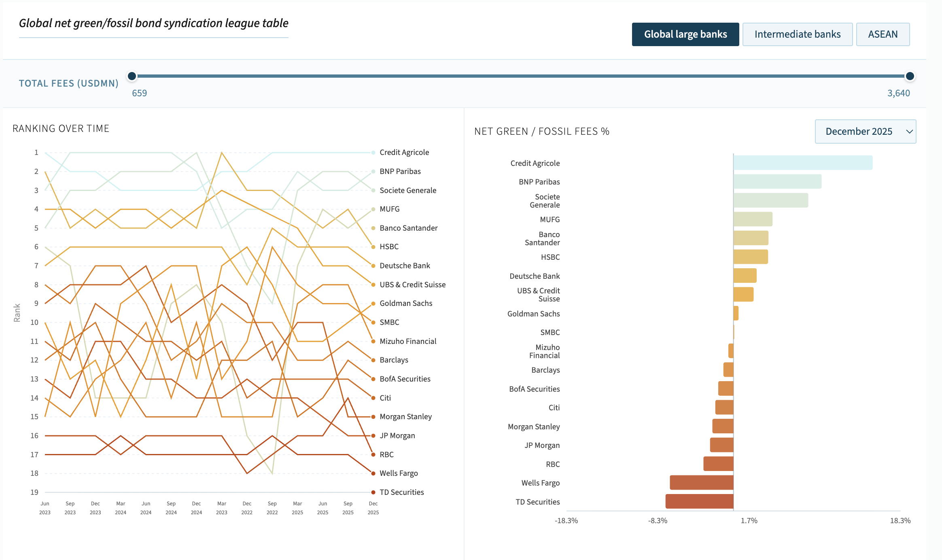Click the left total fees slider handle

click(132, 76)
